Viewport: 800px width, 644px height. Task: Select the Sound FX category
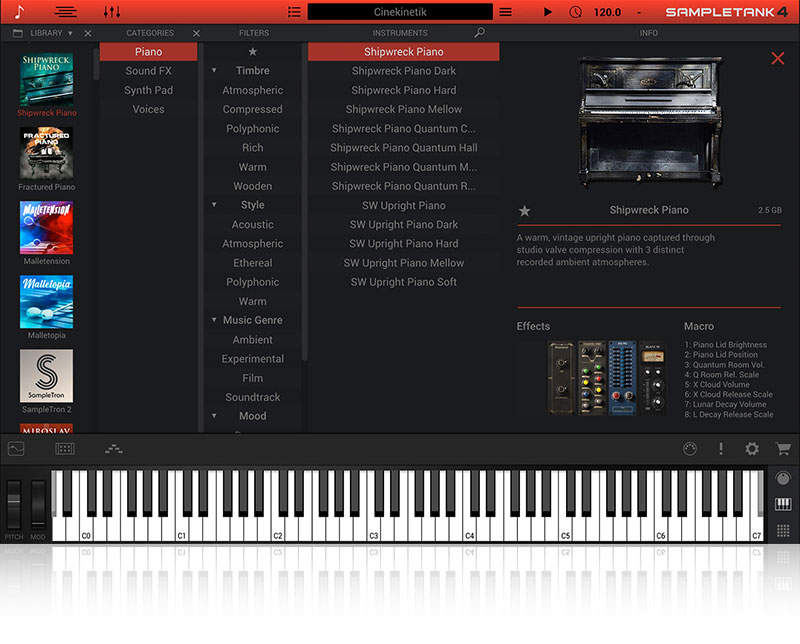(x=148, y=71)
